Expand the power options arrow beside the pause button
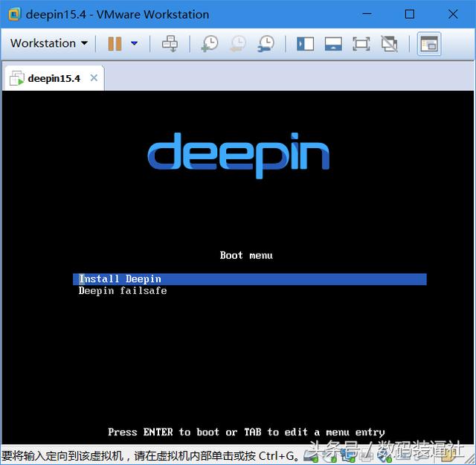Image resolution: width=476 pixels, height=465 pixels. [134, 43]
